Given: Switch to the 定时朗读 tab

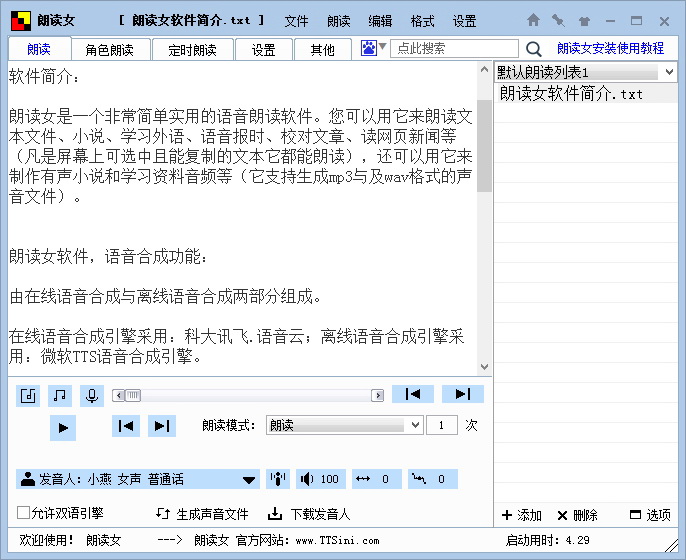Looking at the screenshot, I should [x=192, y=49].
